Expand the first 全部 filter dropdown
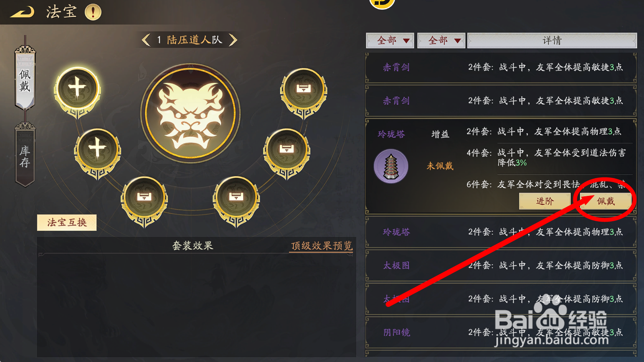644x362 pixels. tap(390, 41)
